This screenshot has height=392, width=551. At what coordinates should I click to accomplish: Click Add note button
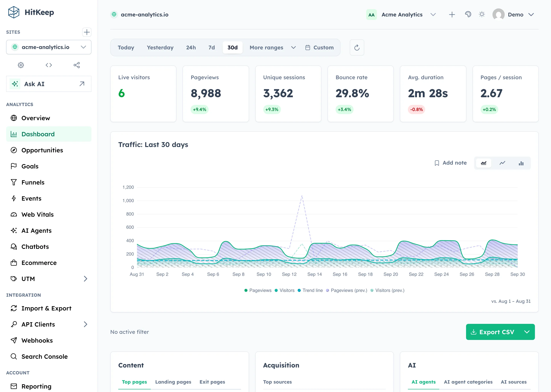pos(450,163)
